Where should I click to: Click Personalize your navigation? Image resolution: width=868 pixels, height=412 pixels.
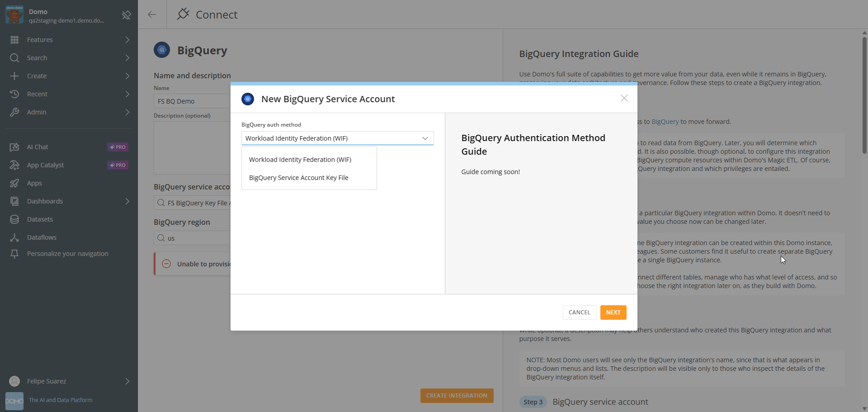(68, 254)
